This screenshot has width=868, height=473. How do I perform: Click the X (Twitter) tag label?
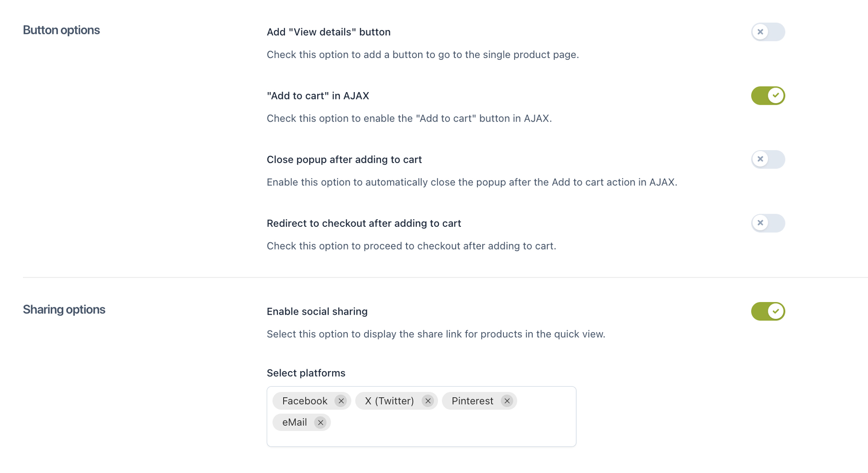coord(389,401)
